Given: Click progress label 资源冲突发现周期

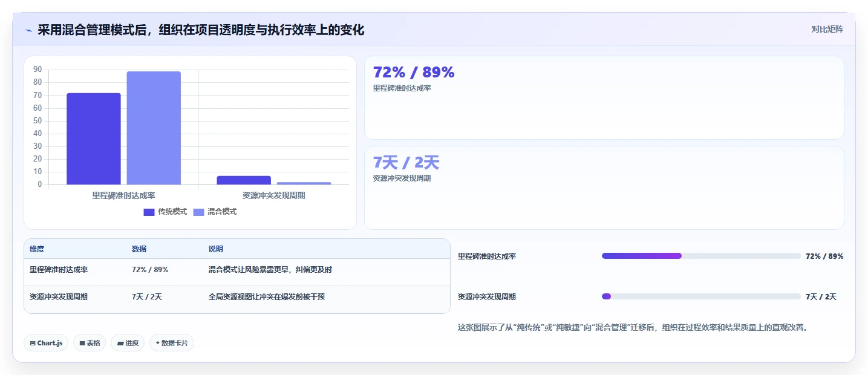Looking at the screenshot, I should click(x=487, y=297).
